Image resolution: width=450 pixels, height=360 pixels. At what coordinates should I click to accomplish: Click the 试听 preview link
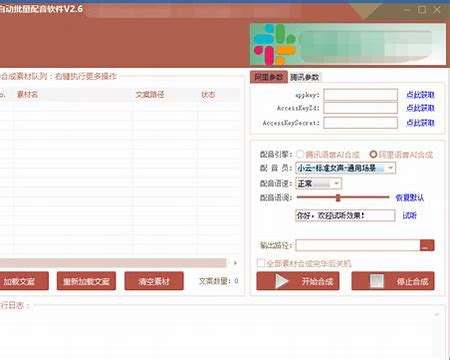409,215
